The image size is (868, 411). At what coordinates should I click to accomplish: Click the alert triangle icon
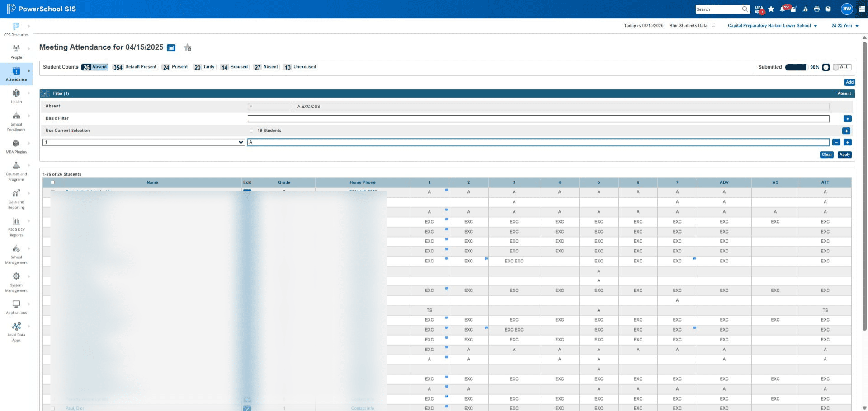click(x=805, y=9)
